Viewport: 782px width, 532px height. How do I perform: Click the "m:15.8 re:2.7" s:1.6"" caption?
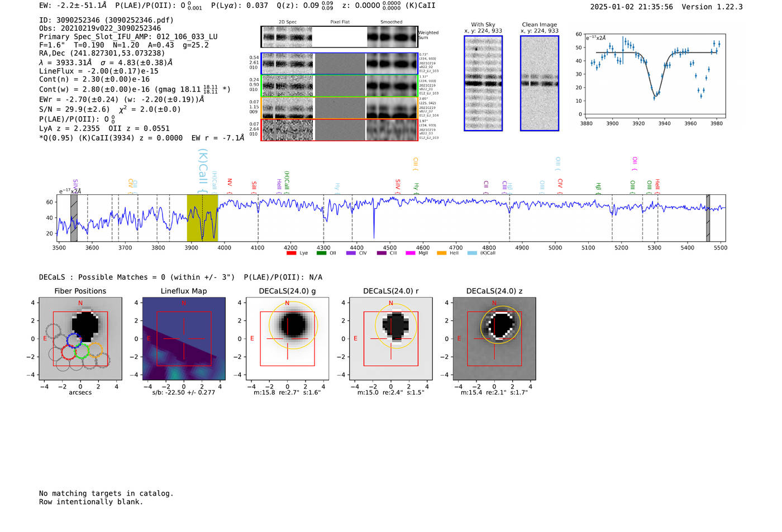pos(288,392)
